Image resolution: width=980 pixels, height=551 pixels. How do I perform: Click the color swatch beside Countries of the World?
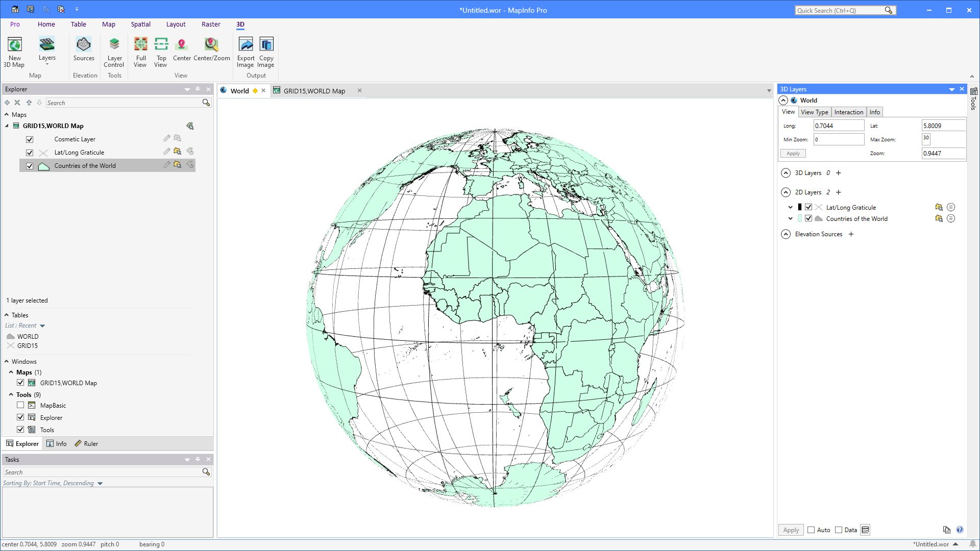pyautogui.click(x=800, y=218)
